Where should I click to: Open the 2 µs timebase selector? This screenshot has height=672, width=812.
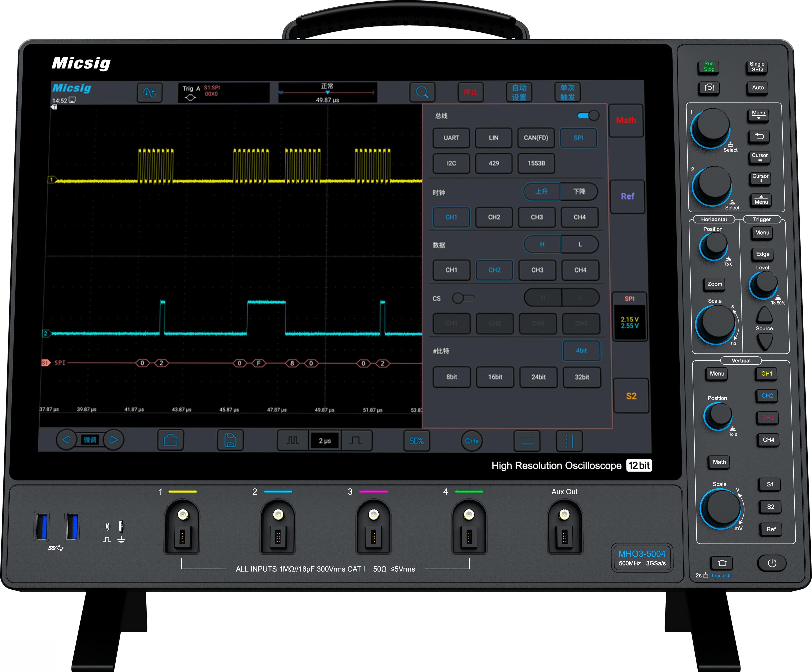325,441
